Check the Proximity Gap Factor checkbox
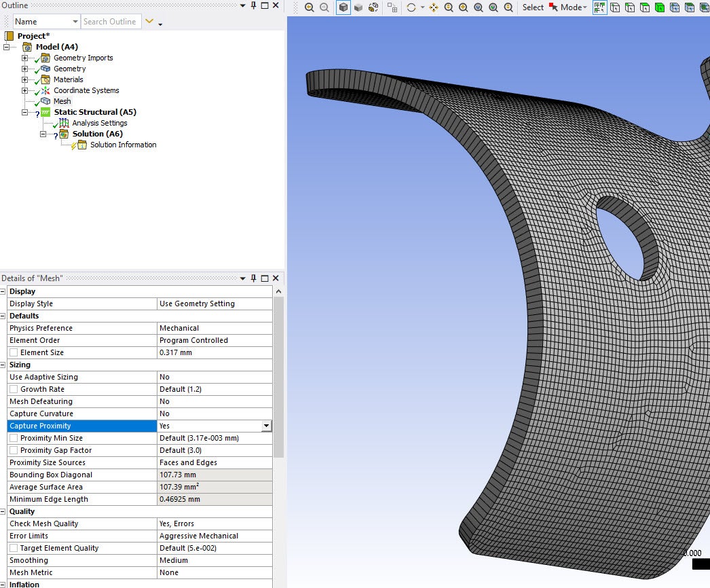The image size is (710, 588). click(x=14, y=450)
